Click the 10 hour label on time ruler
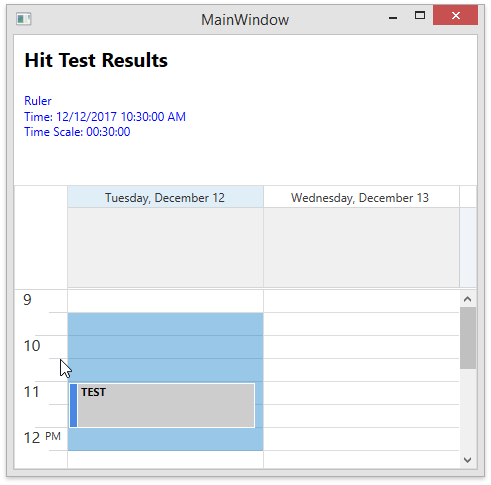 coord(32,346)
